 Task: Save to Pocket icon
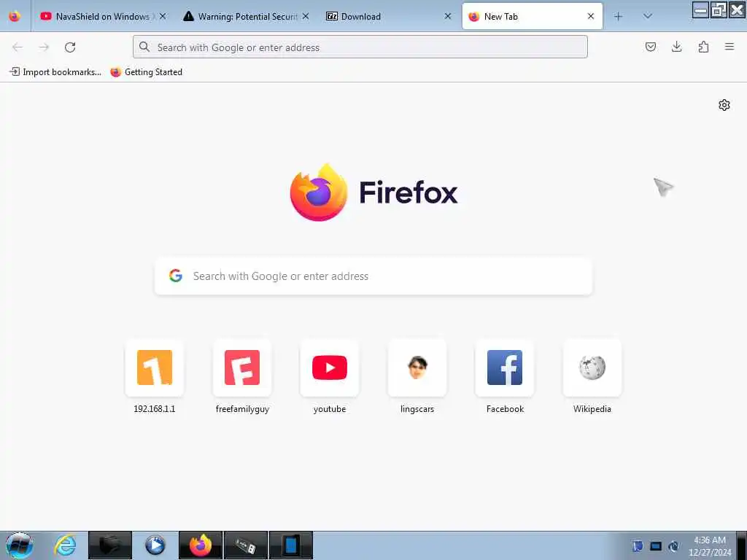[x=651, y=47]
